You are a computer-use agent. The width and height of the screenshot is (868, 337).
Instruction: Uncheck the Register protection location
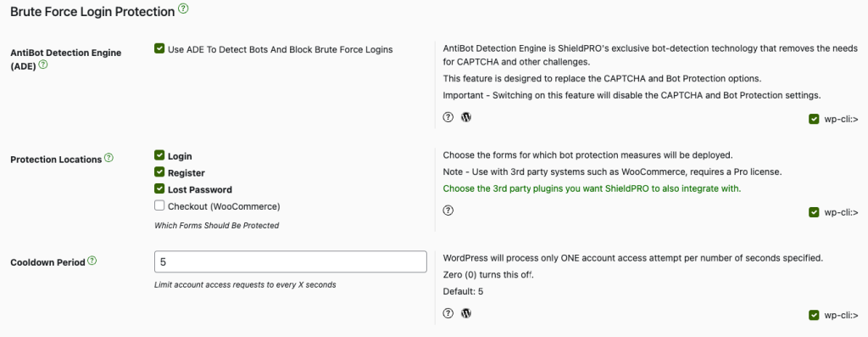[159, 172]
